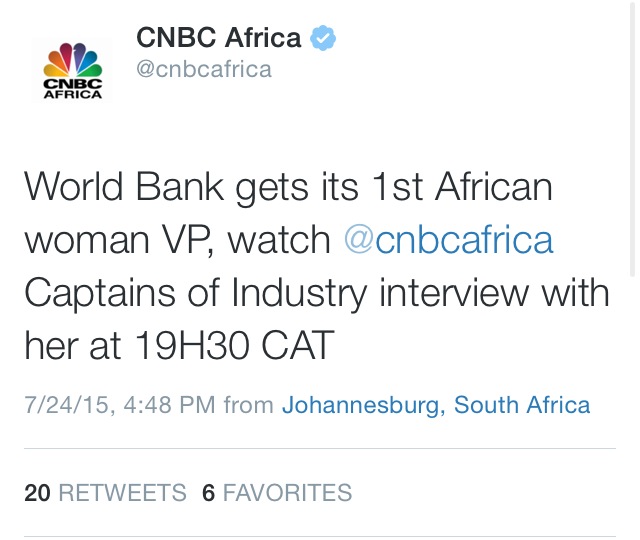The image size is (640, 540).
Task: Click the blue verified badge icon
Action: point(323,38)
